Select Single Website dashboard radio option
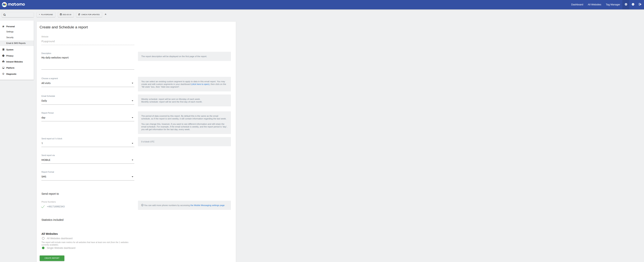The width and height of the screenshot is (644, 262). point(43,248)
